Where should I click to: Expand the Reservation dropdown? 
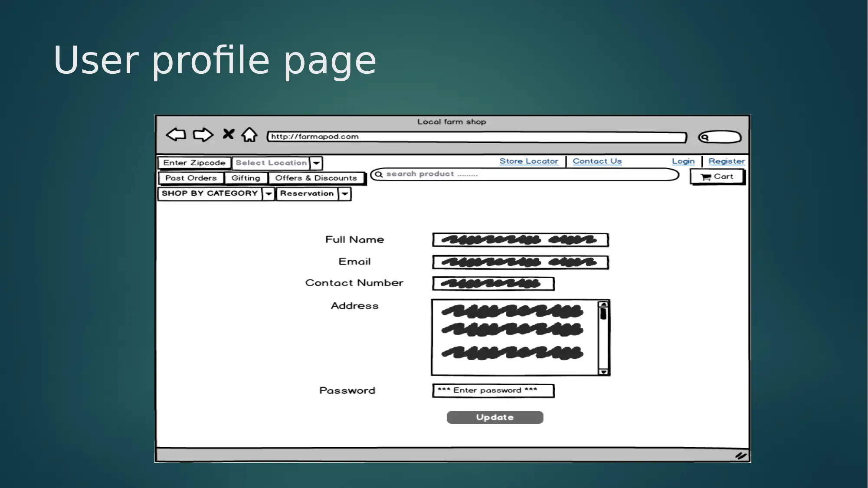[x=345, y=193]
